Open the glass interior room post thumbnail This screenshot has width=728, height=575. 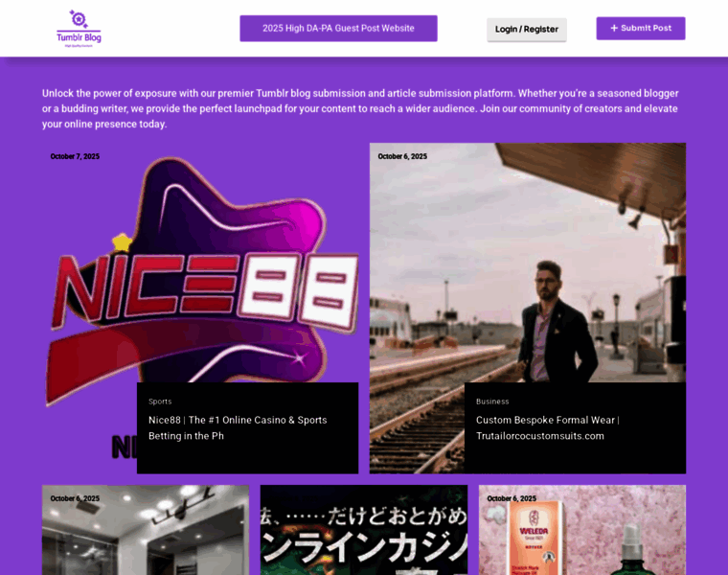click(146, 530)
